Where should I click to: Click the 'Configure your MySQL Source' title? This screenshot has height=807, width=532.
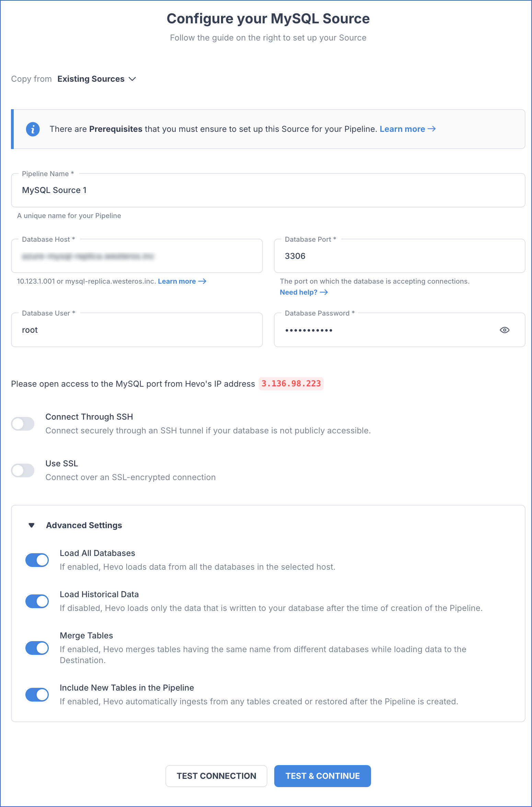(268, 19)
